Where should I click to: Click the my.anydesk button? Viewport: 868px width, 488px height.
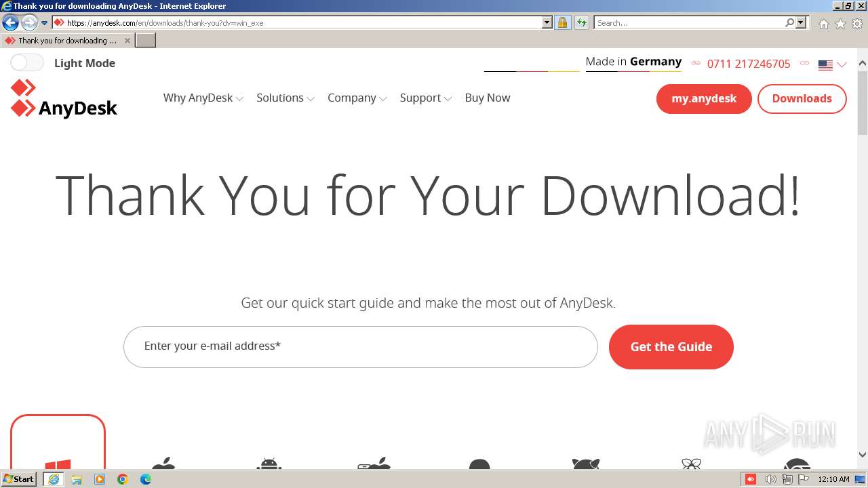click(704, 99)
